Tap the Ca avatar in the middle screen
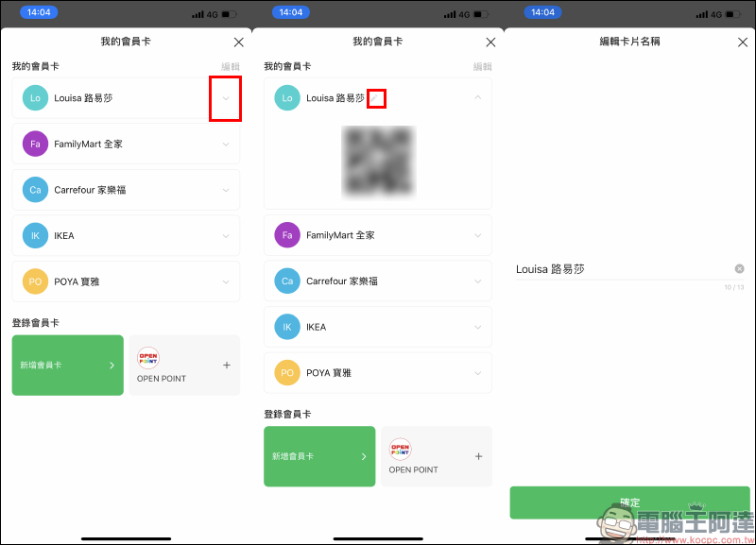Viewport: 756px width, 545px height. point(287,281)
